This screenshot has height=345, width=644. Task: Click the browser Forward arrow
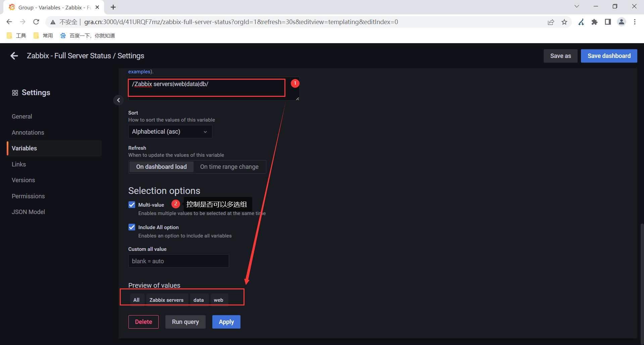pos(23,22)
